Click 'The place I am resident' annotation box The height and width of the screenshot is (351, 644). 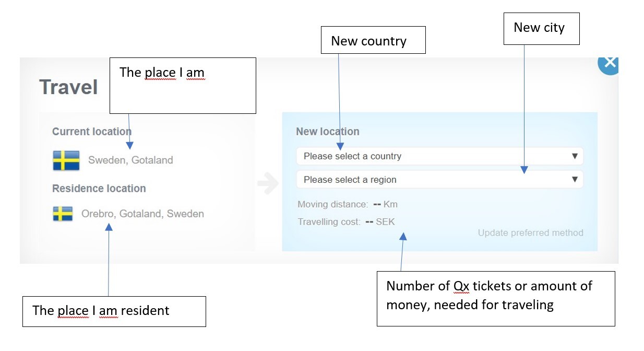pyautogui.click(x=114, y=311)
